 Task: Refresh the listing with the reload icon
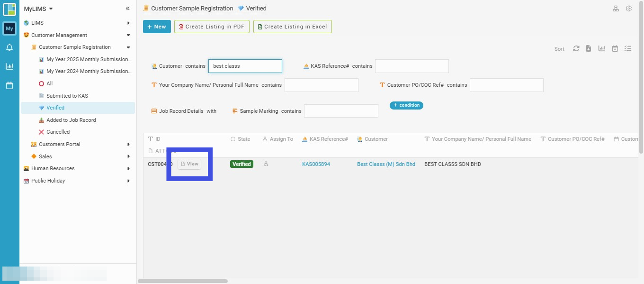576,48
